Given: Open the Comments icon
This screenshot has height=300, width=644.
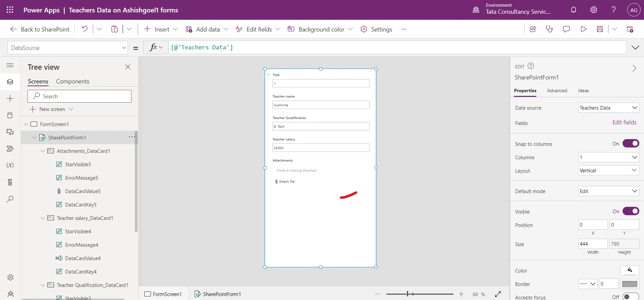Looking at the screenshot, I should 566,29.
